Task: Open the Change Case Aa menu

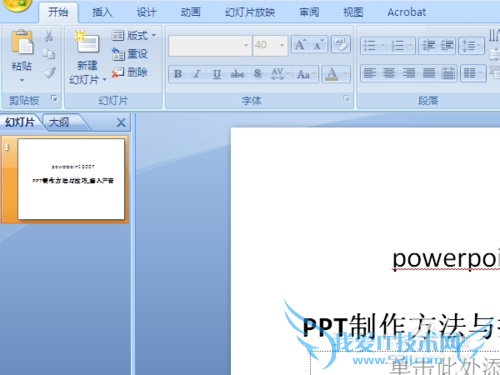Action: [306, 74]
